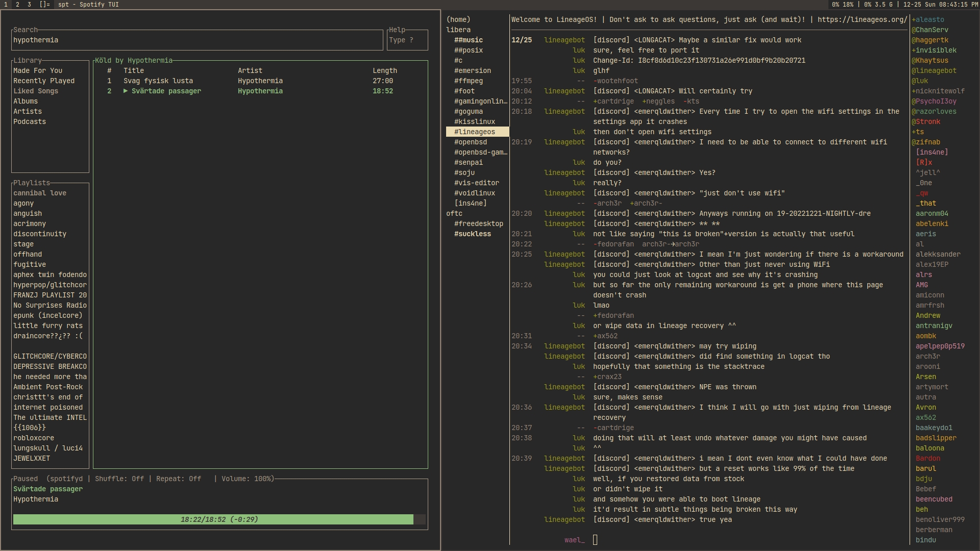Open Artists in Library
The width and height of the screenshot is (980, 551).
point(28,111)
